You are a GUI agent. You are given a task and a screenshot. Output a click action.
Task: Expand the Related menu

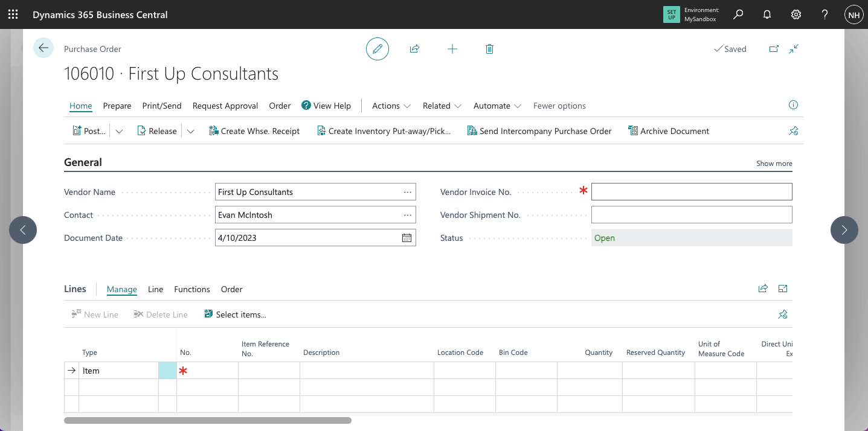(442, 106)
